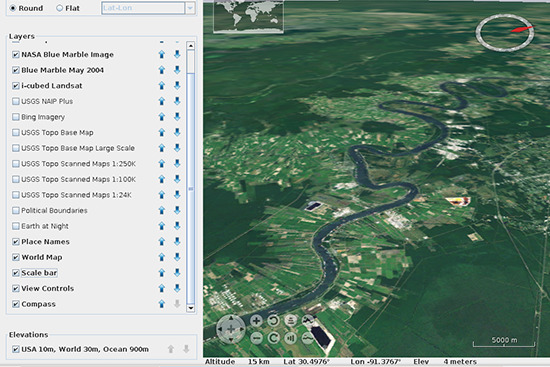Rotate heading counter-clockwise with the view control
Image resolution: width=550 pixels, height=367 pixels.
coord(273,320)
